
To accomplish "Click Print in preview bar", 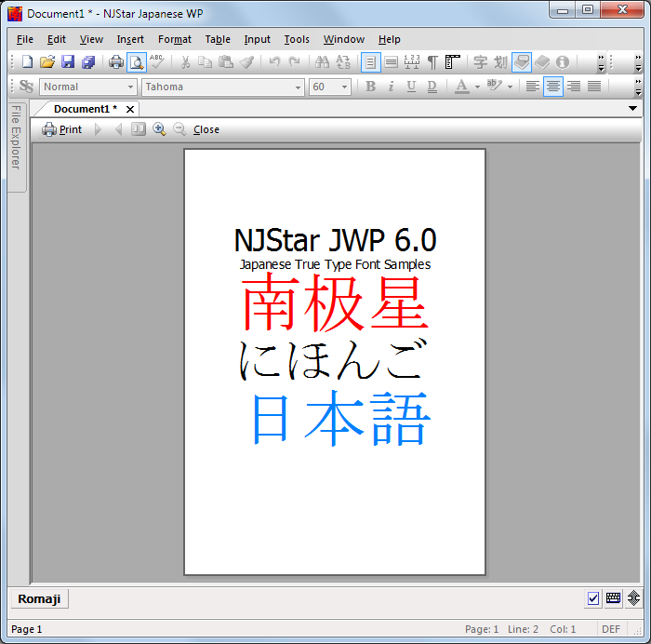I will coord(62,129).
